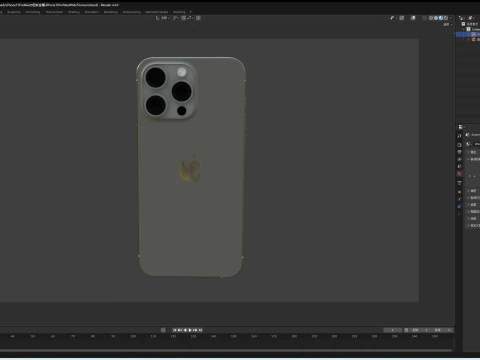The width and height of the screenshot is (480, 360).
Task: Collapse the Collection row in outliner
Action: click(x=464, y=29)
